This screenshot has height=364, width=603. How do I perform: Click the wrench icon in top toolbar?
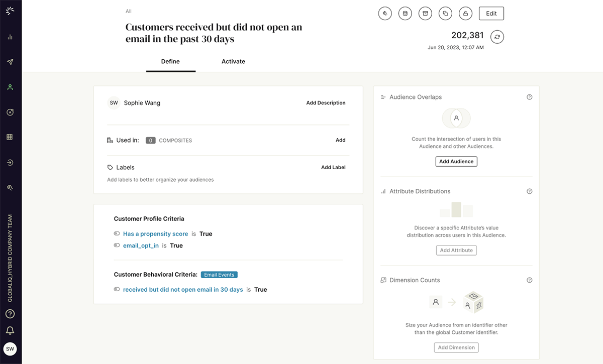point(385,14)
